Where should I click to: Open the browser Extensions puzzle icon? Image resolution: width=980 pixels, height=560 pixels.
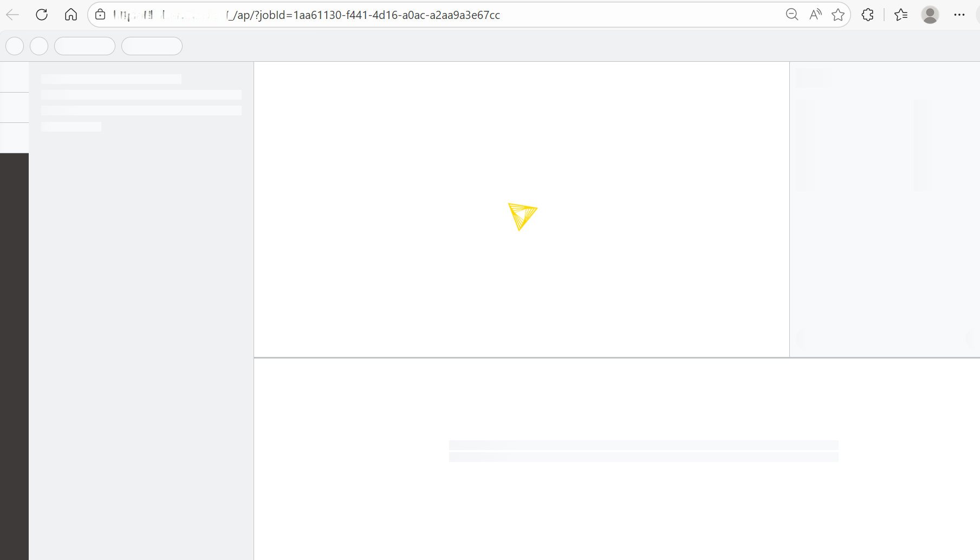867,15
